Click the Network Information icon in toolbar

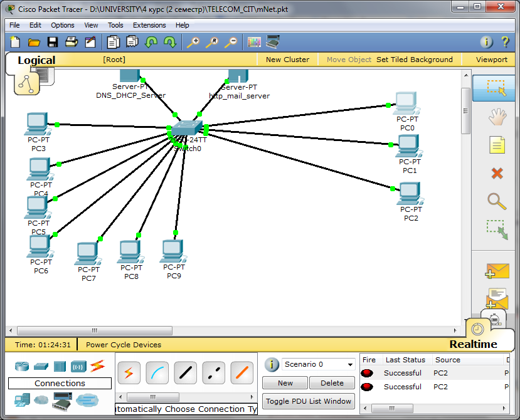click(x=487, y=42)
